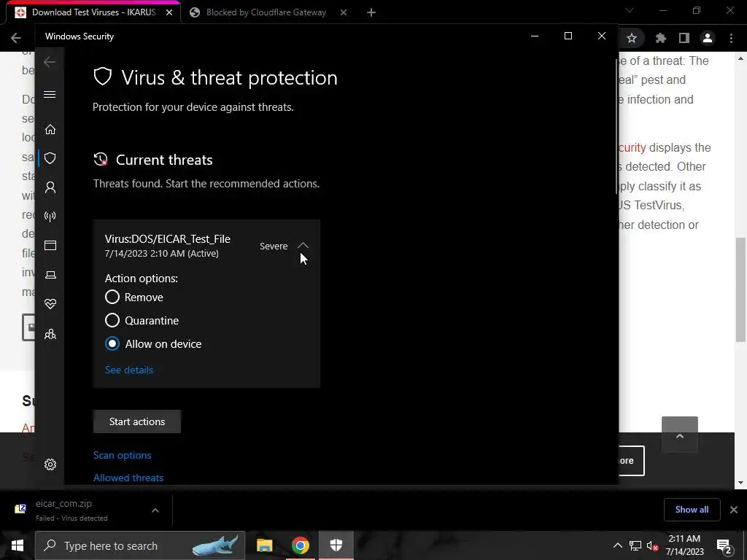
Task: Select the Allow on device option
Action: coord(112,344)
